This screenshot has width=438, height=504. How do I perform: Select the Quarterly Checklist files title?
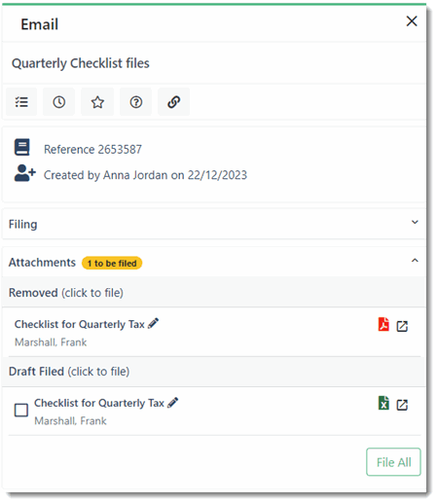click(x=81, y=63)
